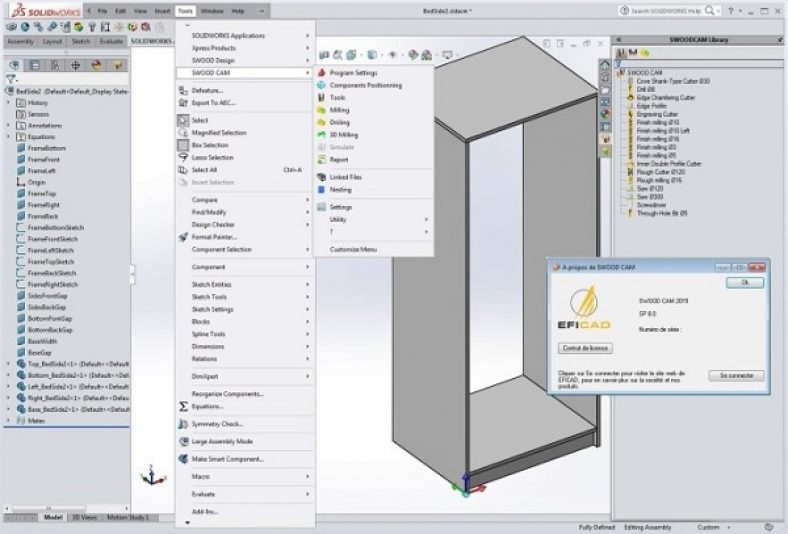Open the FeatureManager design tree tab icon

pyautogui.click(x=14, y=65)
